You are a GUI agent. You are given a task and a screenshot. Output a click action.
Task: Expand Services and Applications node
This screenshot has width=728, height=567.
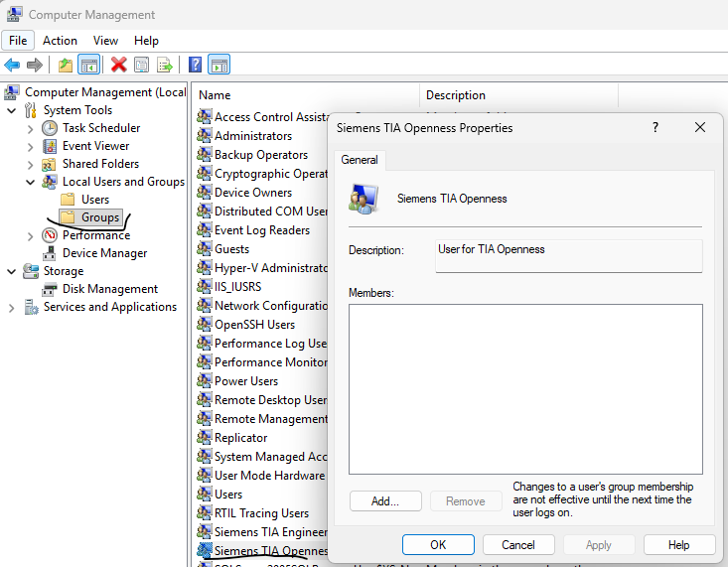[12, 308]
